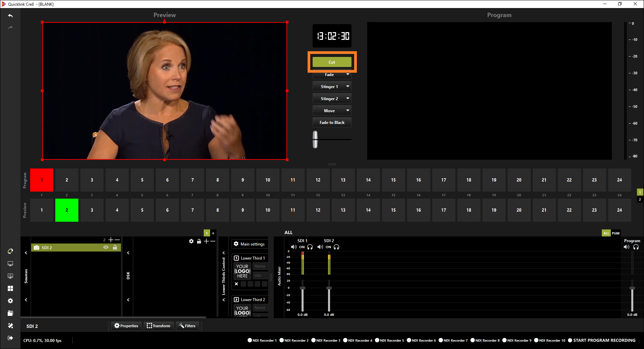Select scene layer tab 1
This screenshot has width=644, height=349.
pos(207,233)
